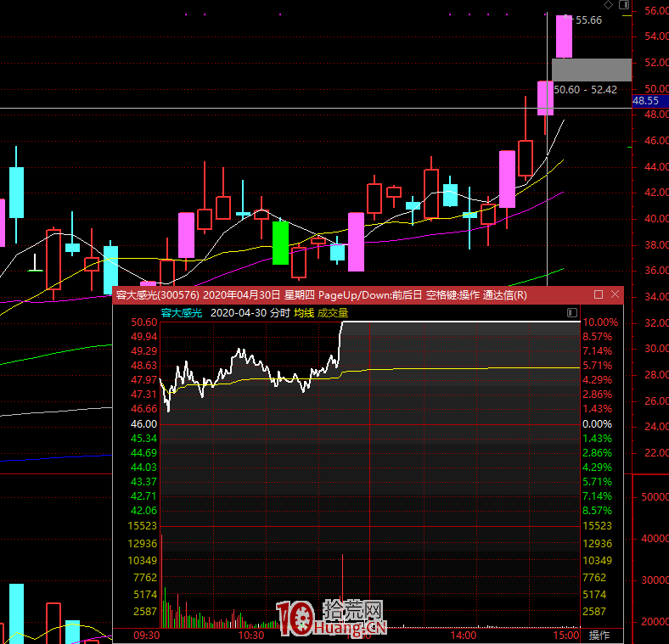
Task: Click the 46.66 intraday price label
Action: pyautogui.click(x=143, y=409)
